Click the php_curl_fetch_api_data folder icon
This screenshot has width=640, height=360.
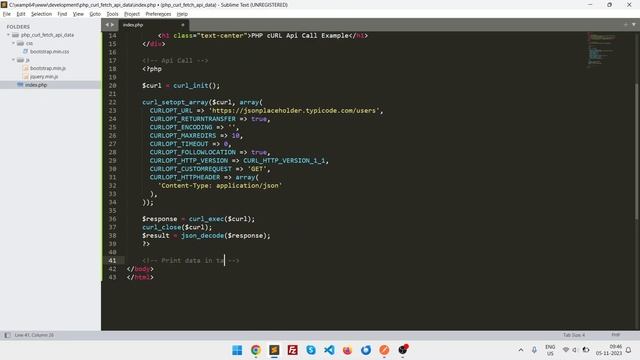click(16, 35)
